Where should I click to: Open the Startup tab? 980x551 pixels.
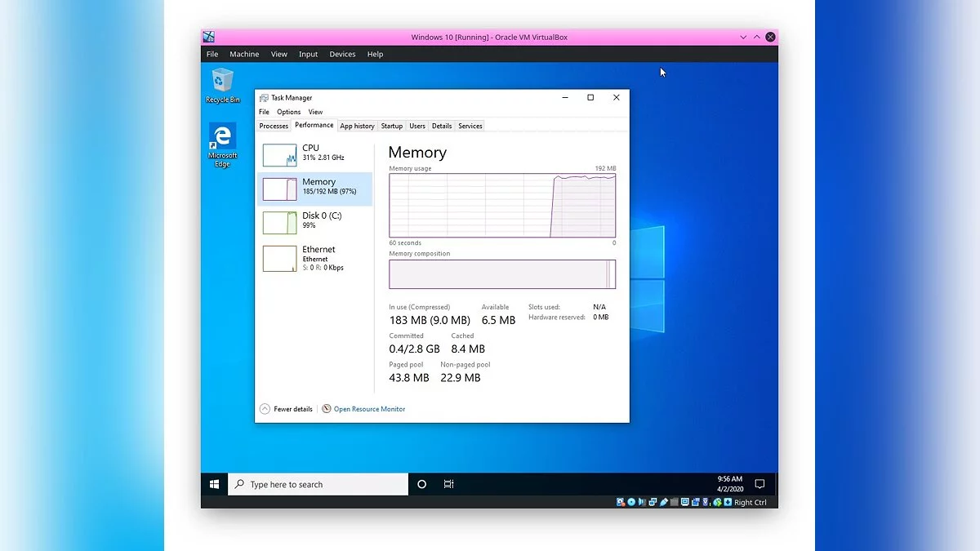tap(392, 126)
